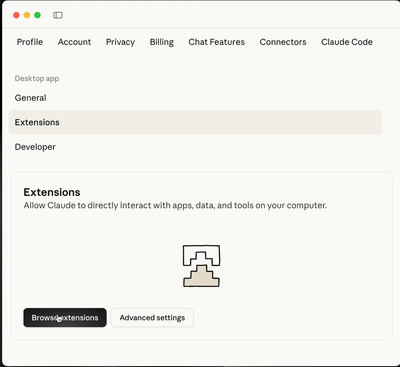This screenshot has height=367, width=400.
Task: Toggle the sidebar panel icon
Action: click(58, 15)
